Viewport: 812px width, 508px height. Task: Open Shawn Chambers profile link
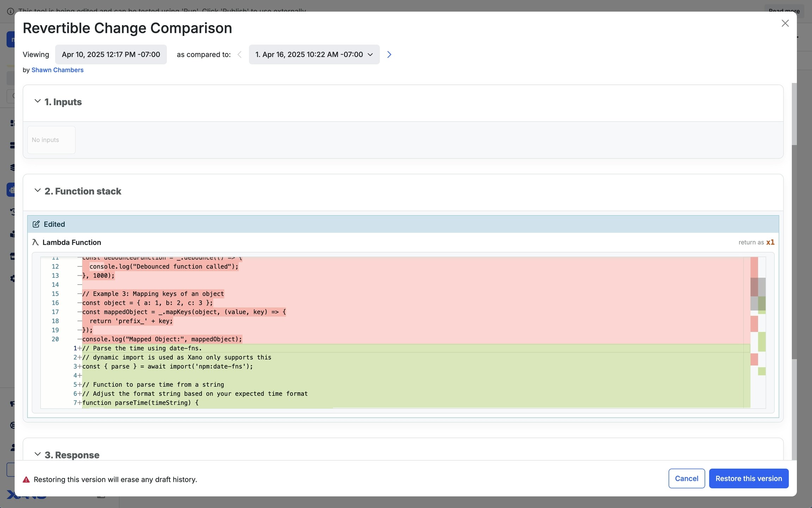click(x=57, y=70)
